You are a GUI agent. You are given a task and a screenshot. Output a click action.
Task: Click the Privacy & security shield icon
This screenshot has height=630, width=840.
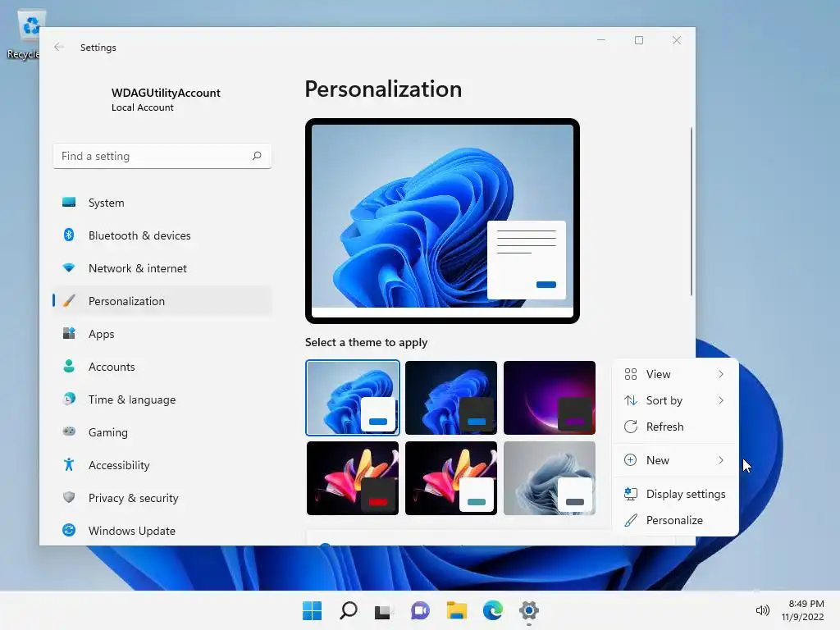pos(69,497)
